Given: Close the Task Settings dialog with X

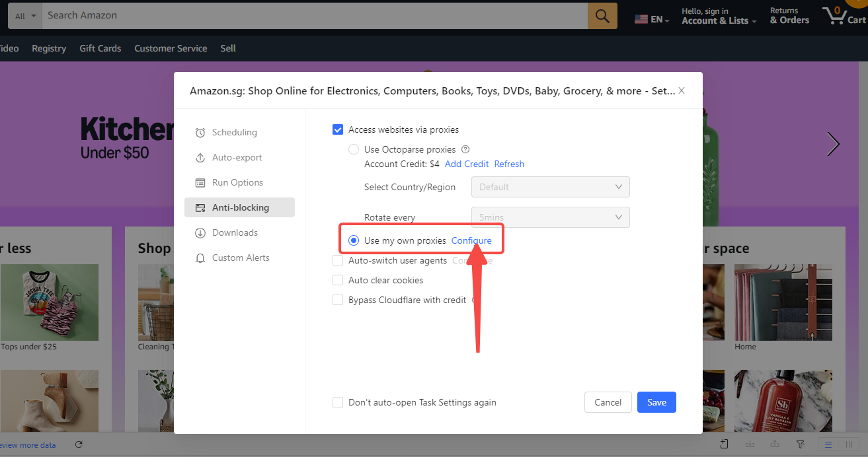Looking at the screenshot, I should pyautogui.click(x=682, y=90).
